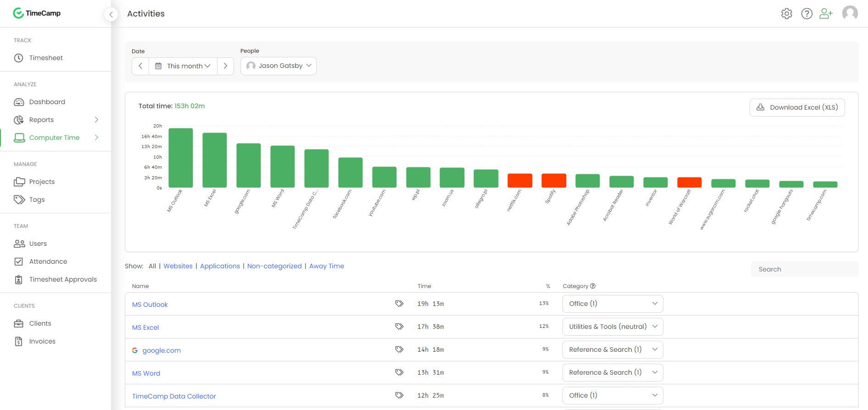Download Excel (XLS) report
868x410 pixels.
tap(797, 107)
